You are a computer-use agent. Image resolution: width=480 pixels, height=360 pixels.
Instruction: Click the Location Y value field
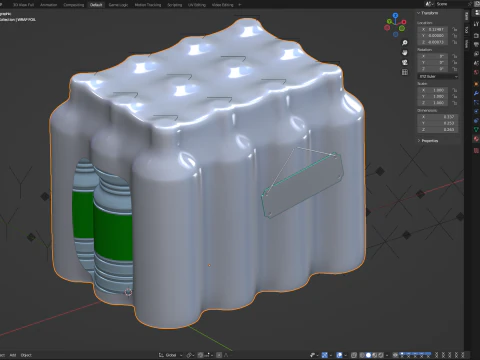(x=433, y=36)
